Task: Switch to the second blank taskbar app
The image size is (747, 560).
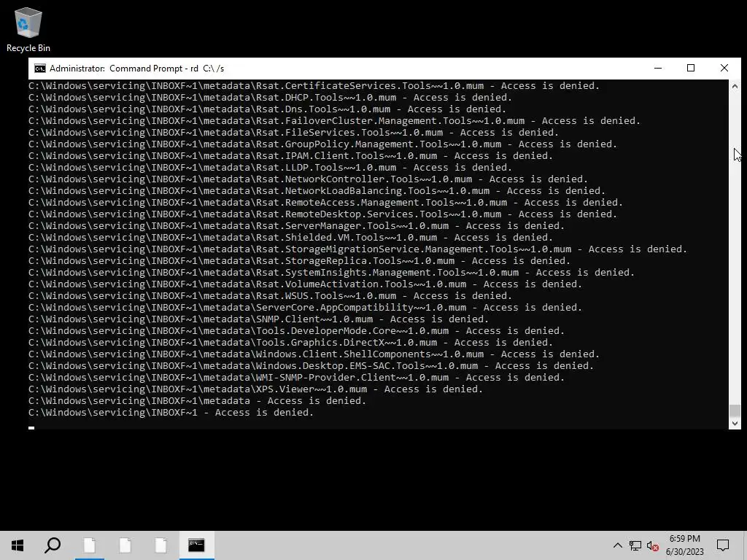Action: pyautogui.click(x=125, y=545)
